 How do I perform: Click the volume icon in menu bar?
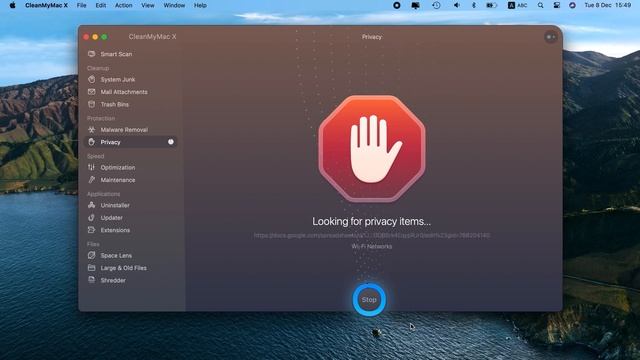(x=456, y=5)
